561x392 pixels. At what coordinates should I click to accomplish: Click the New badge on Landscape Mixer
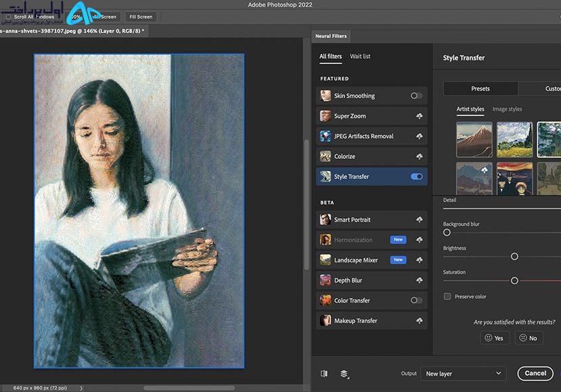[398, 260]
